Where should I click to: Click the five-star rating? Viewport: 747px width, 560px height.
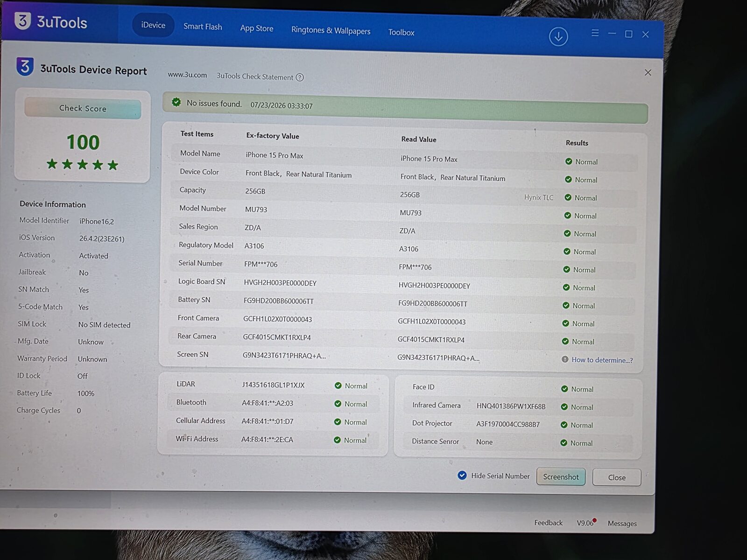[x=83, y=164]
